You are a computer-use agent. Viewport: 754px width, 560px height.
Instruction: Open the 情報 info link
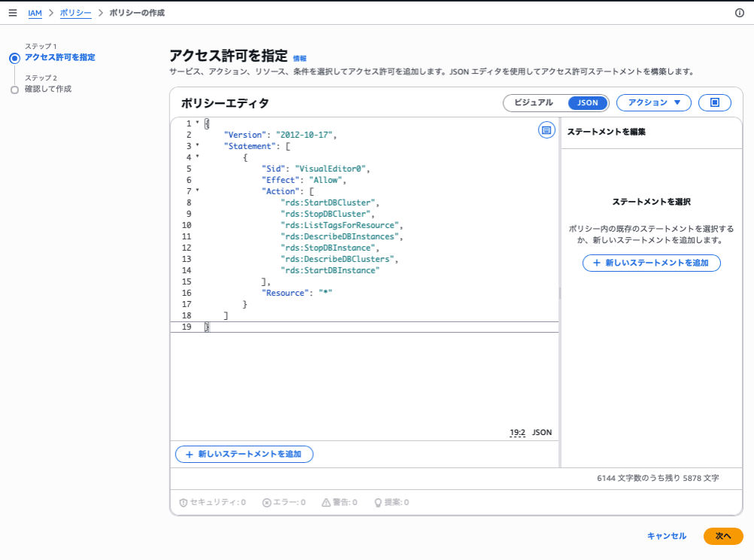(299, 58)
